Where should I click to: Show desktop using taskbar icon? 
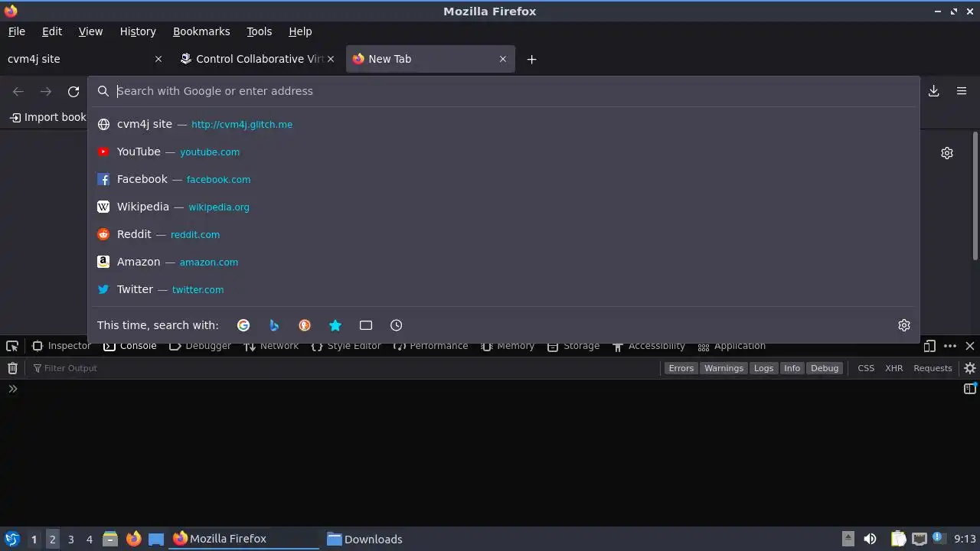156,539
